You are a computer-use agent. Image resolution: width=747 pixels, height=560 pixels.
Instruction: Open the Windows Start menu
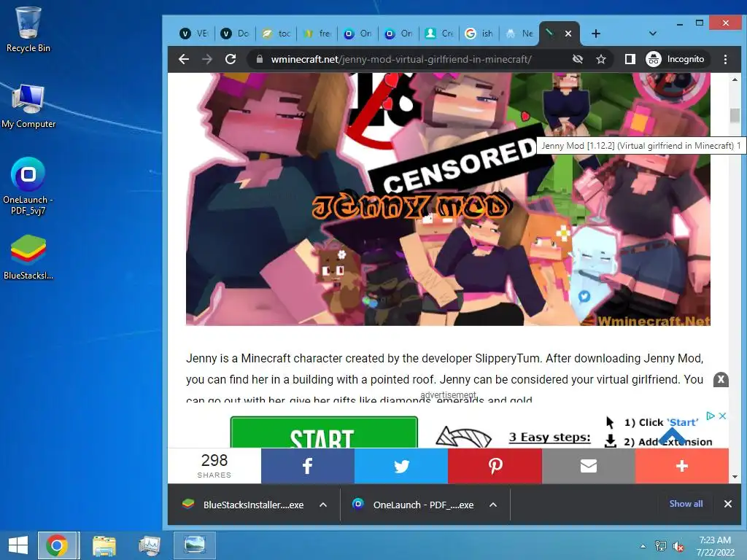point(18,545)
